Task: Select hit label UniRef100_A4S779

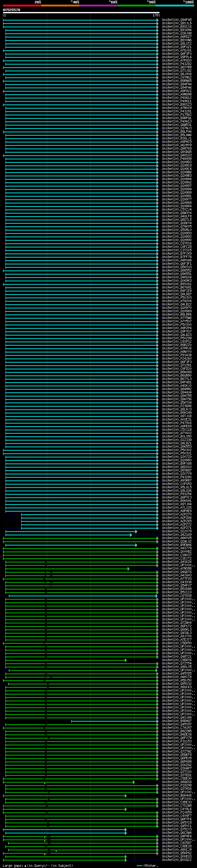Action: pyautogui.click(x=177, y=548)
